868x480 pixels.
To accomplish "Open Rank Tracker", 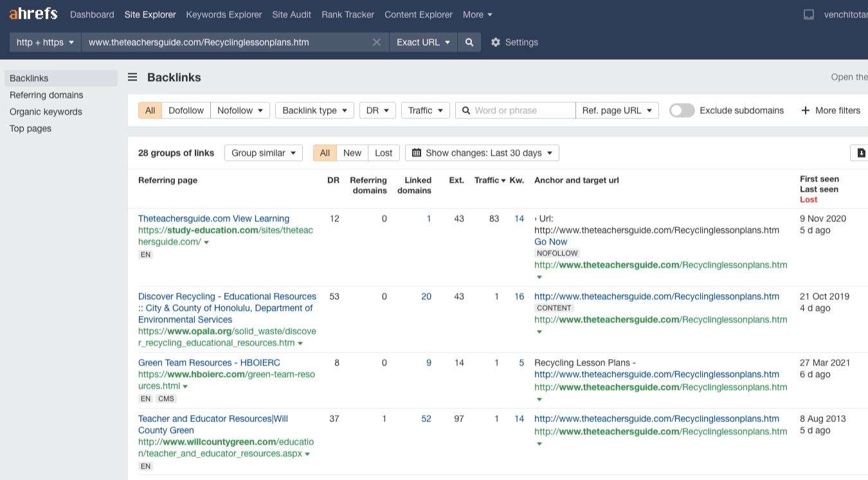I will tap(348, 14).
